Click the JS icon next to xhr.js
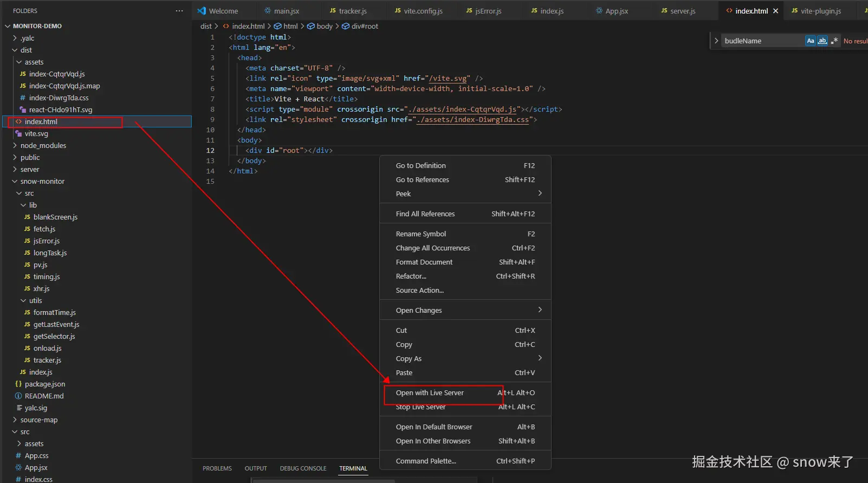Screen dimensions: 868x483 [x=27, y=288]
